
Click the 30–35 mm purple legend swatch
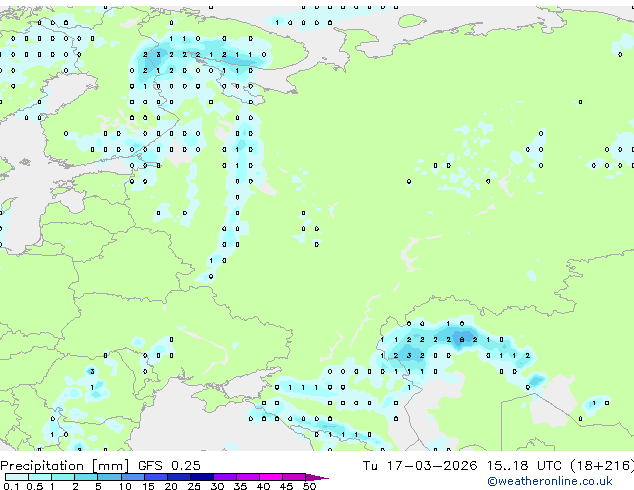tap(224, 477)
